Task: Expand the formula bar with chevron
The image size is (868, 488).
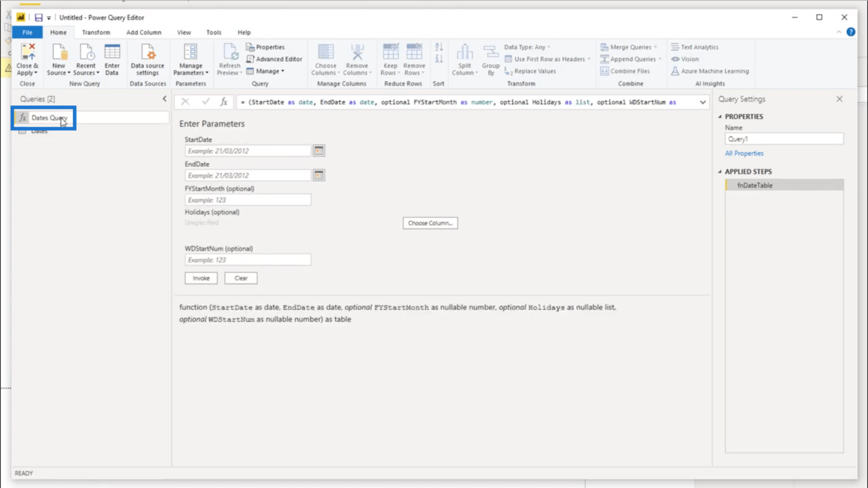Action: (703, 102)
